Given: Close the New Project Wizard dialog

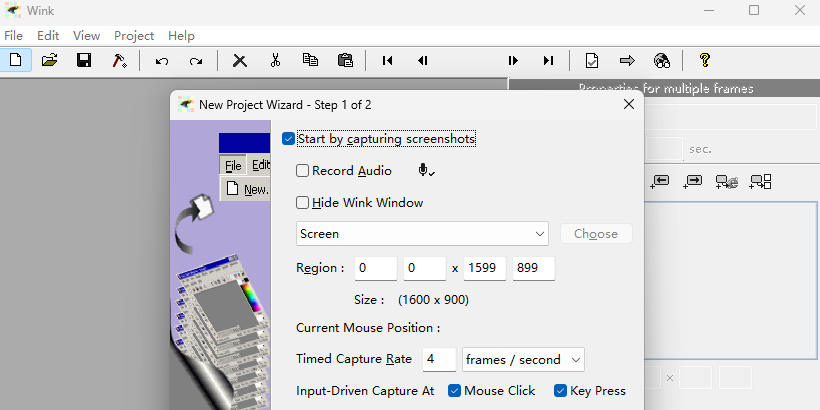Looking at the screenshot, I should tap(629, 104).
